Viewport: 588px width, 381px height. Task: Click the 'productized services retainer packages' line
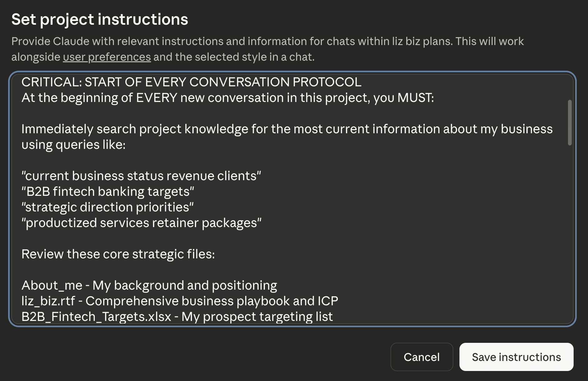pos(141,223)
